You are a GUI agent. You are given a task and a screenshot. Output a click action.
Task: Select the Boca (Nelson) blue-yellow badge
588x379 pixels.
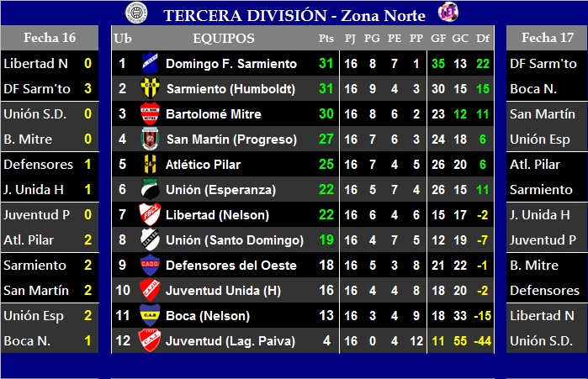[x=150, y=315]
